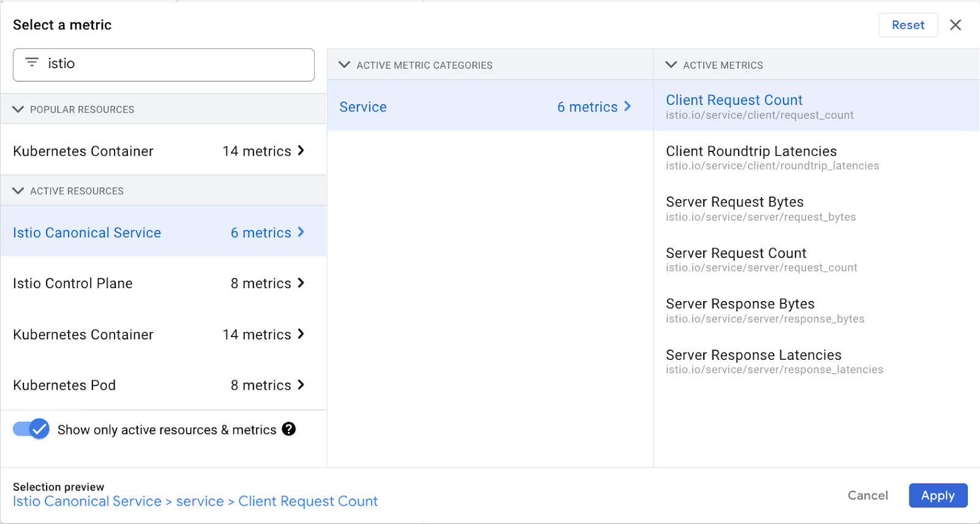Screen dimensions: 980x524
Task: Click the Selection preview path text
Action: pos(195,501)
